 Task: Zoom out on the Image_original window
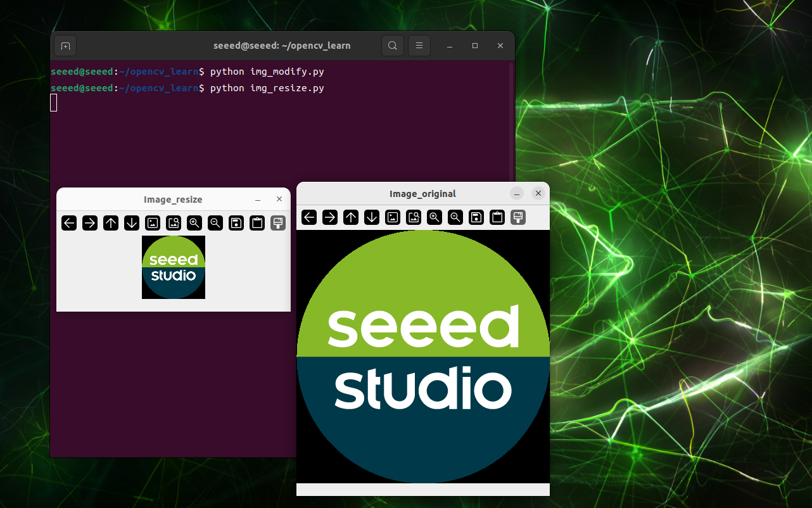click(455, 218)
